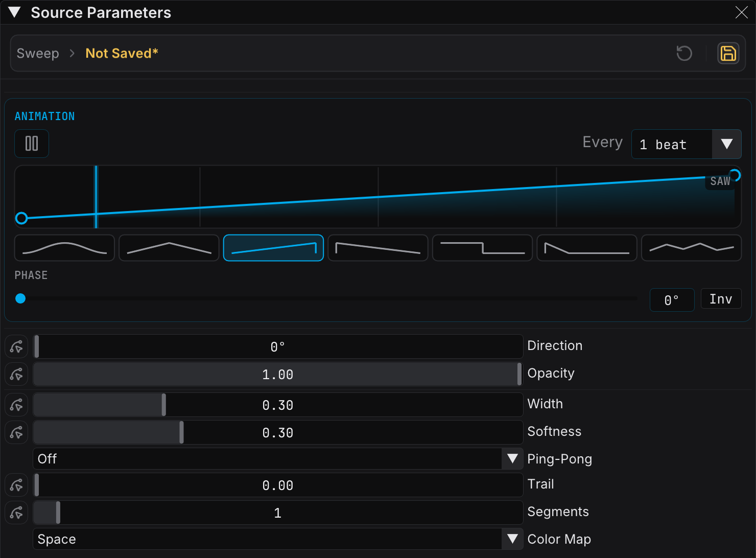Toggle the Inv phase inversion button
The width and height of the screenshot is (756, 558).
pos(721,299)
